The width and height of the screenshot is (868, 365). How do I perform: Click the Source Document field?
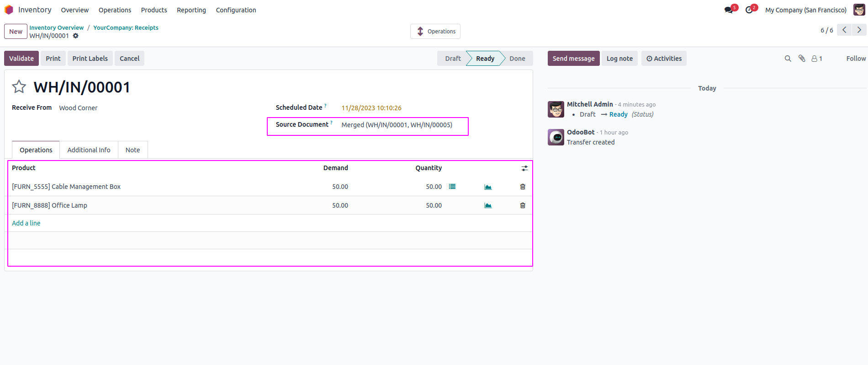tap(397, 125)
